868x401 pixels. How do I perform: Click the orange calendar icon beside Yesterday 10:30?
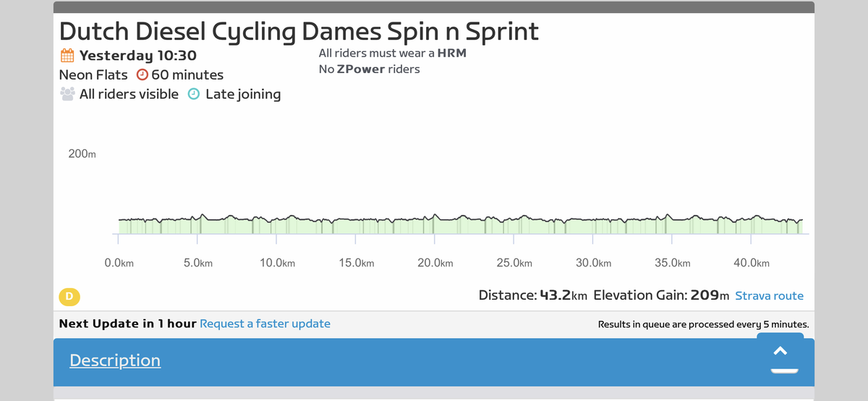tap(67, 56)
